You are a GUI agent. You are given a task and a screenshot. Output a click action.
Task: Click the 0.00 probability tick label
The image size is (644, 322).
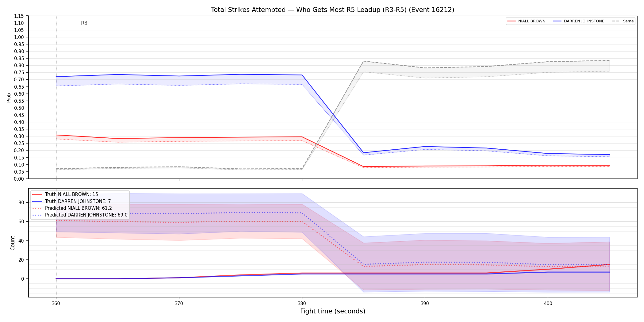[x=19, y=179]
